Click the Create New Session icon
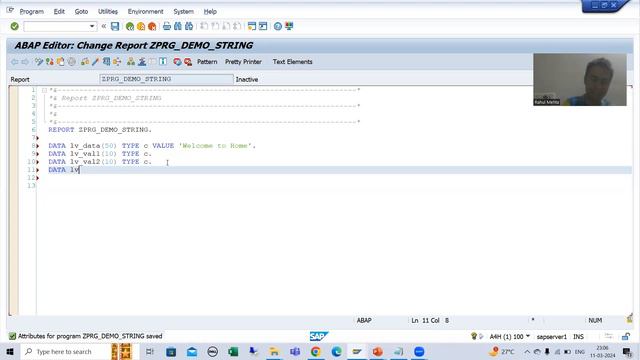 click(252, 27)
